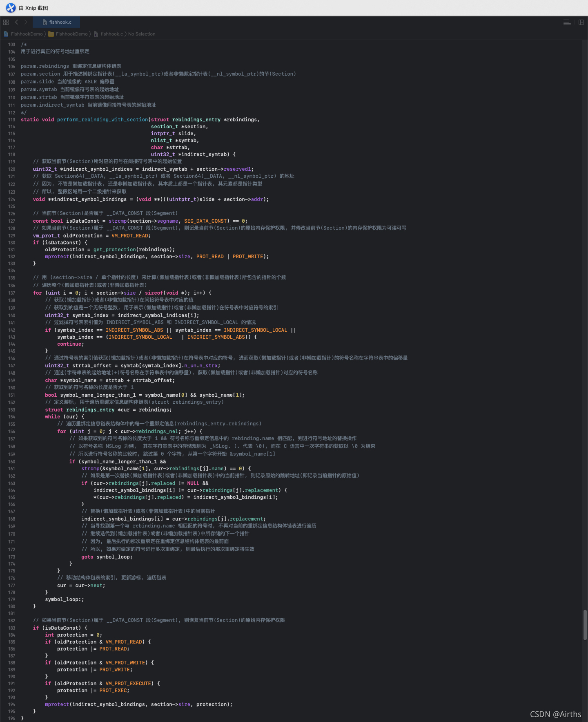Open the related items grid menu
The width and height of the screenshot is (588, 722).
click(6, 22)
